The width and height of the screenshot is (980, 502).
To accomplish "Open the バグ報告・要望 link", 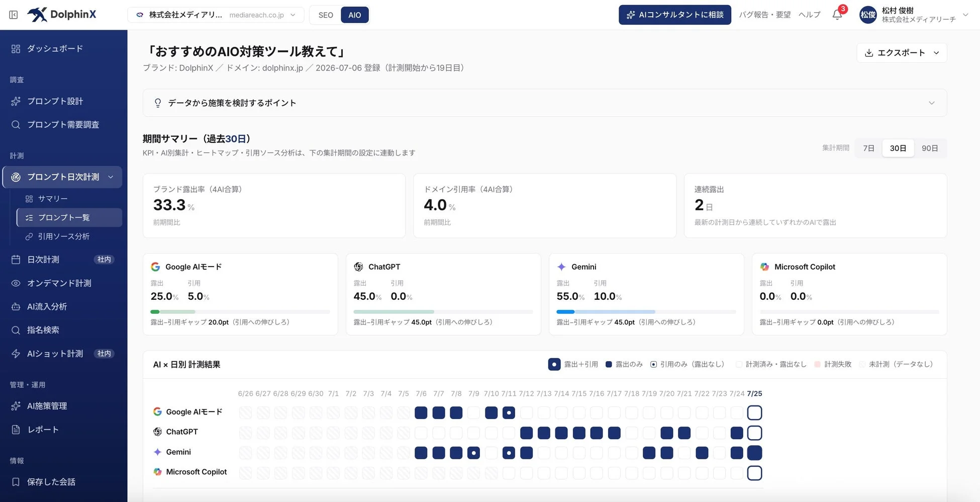I will click(764, 15).
